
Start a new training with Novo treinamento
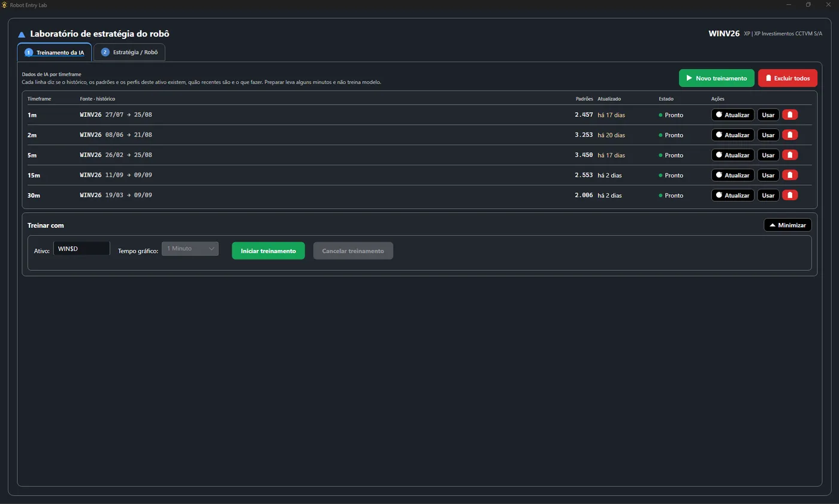716,78
